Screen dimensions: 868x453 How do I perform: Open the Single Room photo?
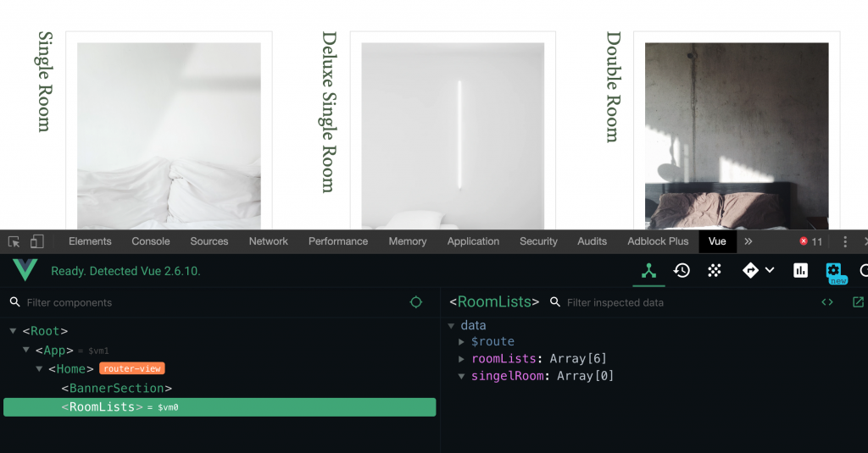click(x=169, y=135)
